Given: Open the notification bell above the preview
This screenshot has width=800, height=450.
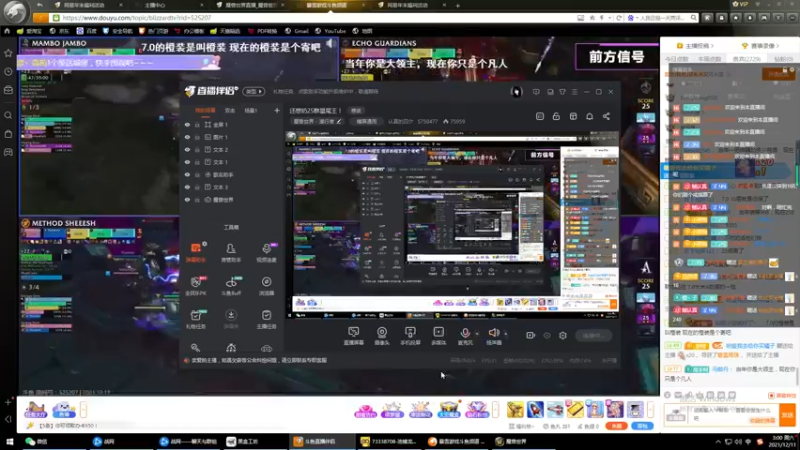Looking at the screenshot, I should click(x=589, y=116).
